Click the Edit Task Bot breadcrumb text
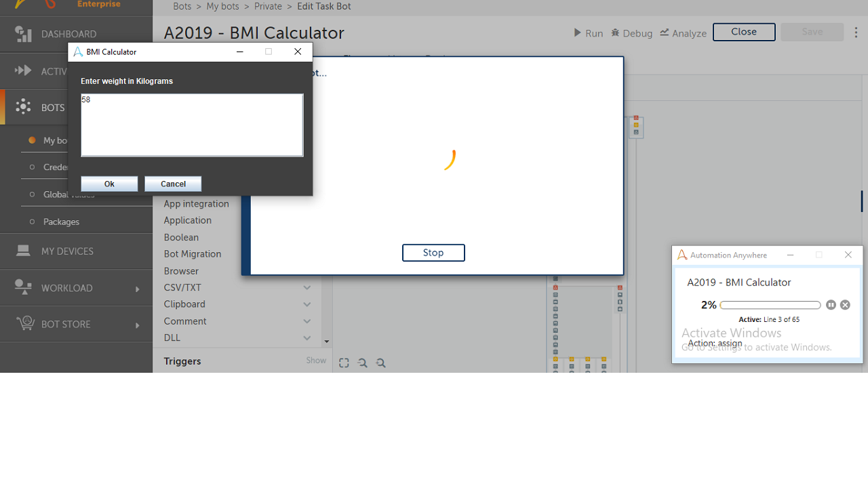The image size is (868, 488). coord(324,6)
